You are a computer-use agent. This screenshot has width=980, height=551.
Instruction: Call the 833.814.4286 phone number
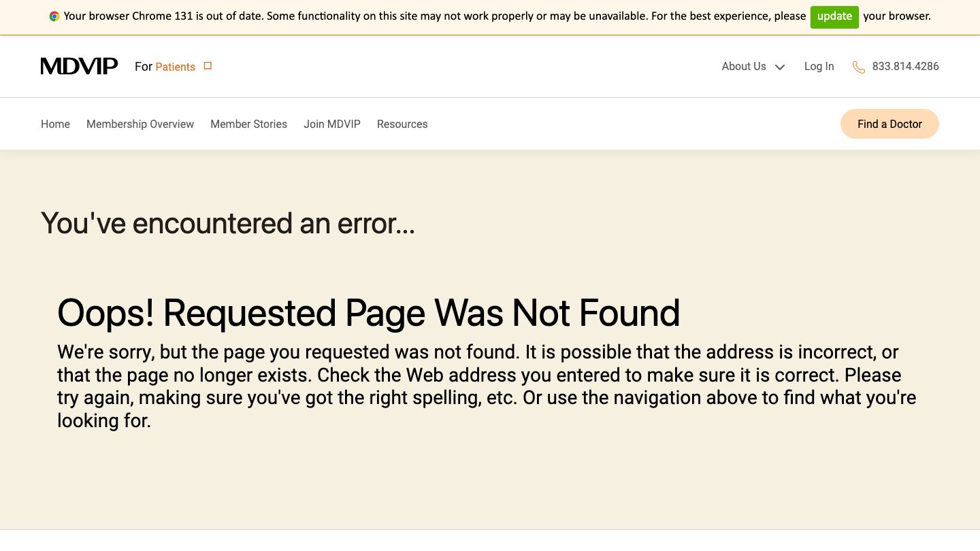point(905,66)
